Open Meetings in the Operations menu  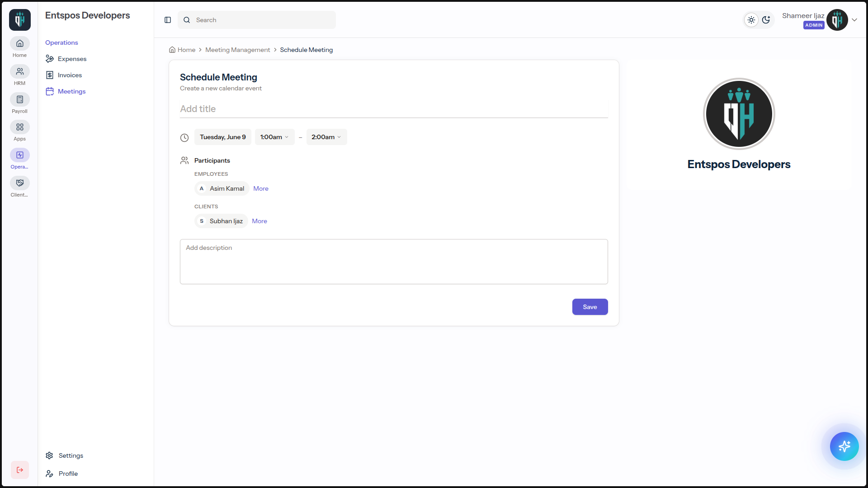tap(66, 91)
